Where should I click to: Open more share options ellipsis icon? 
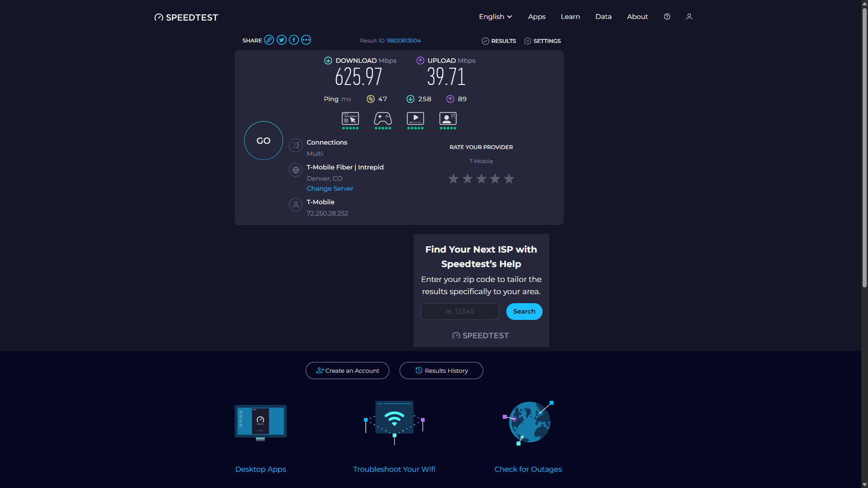(306, 40)
